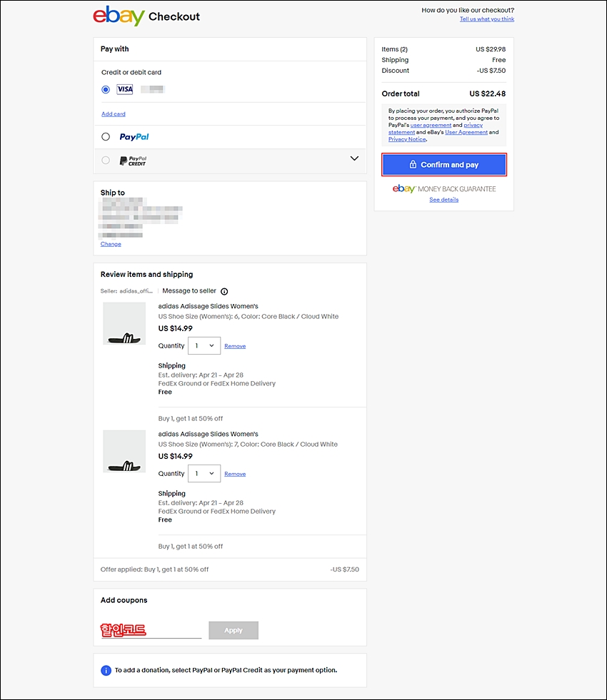Image resolution: width=607 pixels, height=700 pixels.
Task: Click the Message to seller info icon
Action: (x=224, y=292)
